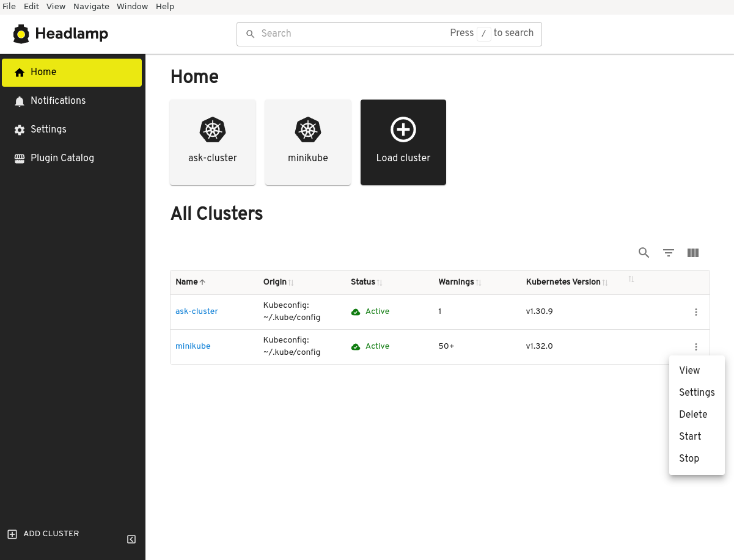Open actions menu for ask-cluster row
The image size is (734, 560).
click(696, 312)
